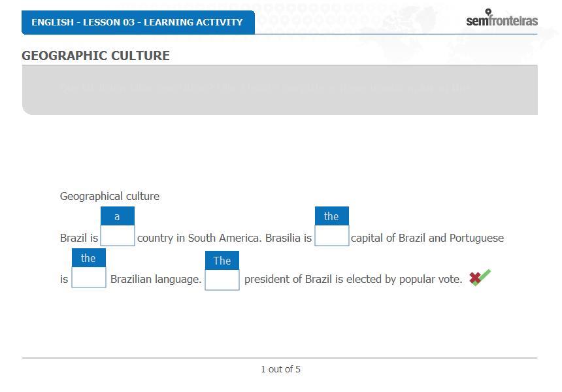The image size is (562, 392).
Task: Click the blank box before "Brazilian language"
Action: (x=88, y=277)
